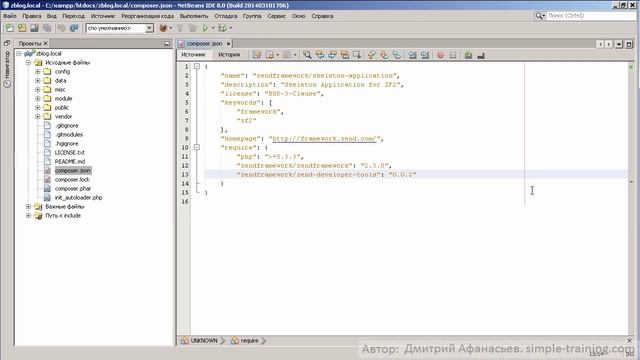This screenshot has width=640, height=360.
Task: Toggle Highlight Search icon in editor toolbar
Action: click(x=345, y=55)
